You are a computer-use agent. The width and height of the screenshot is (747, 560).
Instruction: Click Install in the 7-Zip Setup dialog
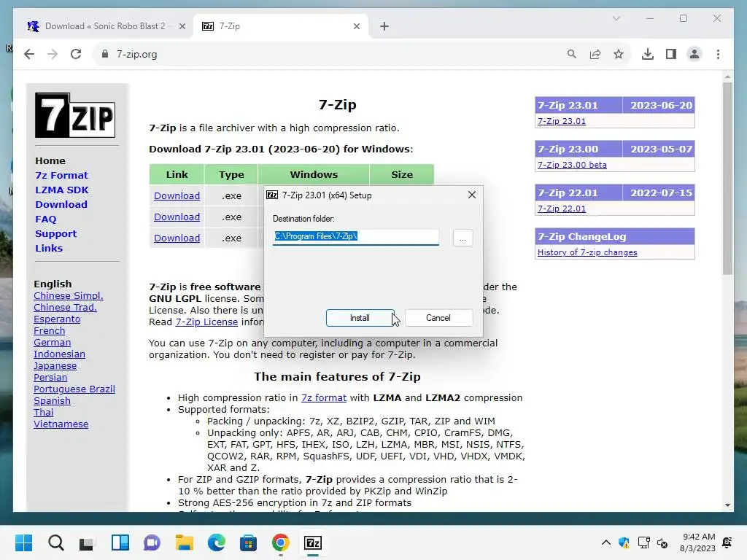tap(360, 318)
